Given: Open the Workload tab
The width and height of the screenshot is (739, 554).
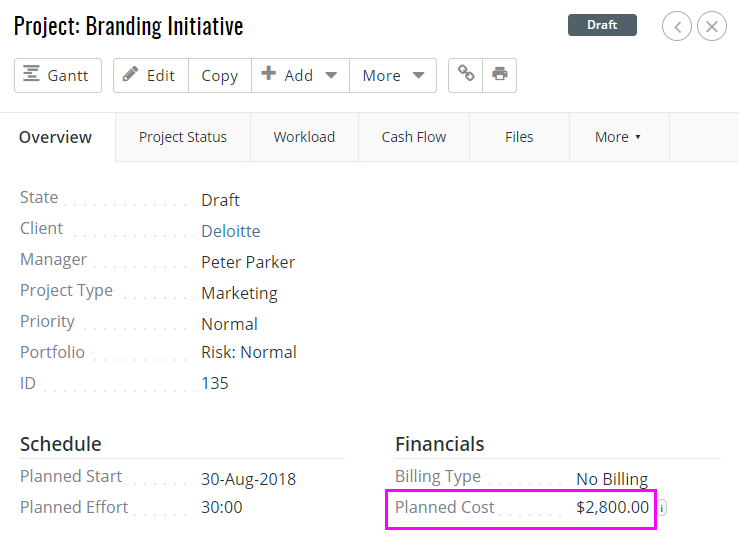Looking at the screenshot, I should pyautogui.click(x=304, y=137).
